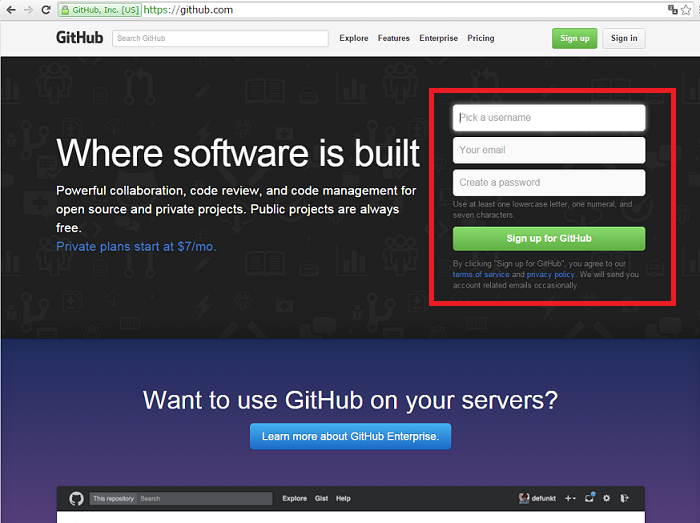Click the translate icon in the address bar
The height and width of the screenshot is (523, 700).
click(672, 9)
